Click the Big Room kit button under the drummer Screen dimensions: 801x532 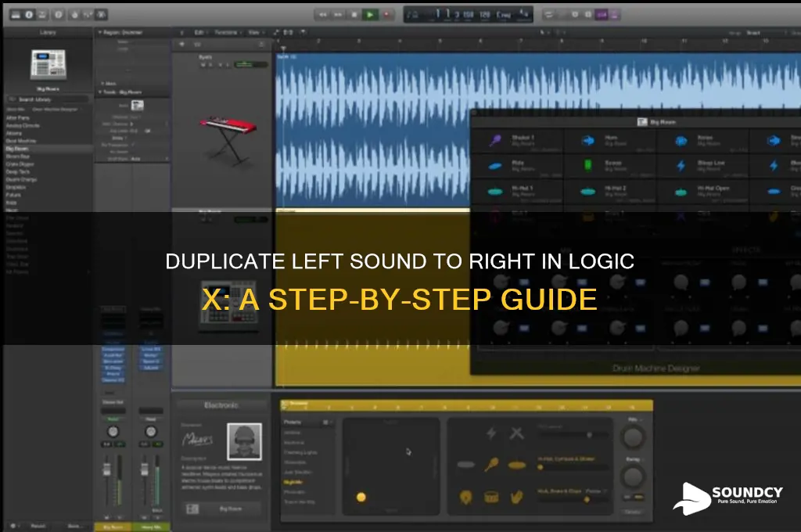click(x=223, y=509)
